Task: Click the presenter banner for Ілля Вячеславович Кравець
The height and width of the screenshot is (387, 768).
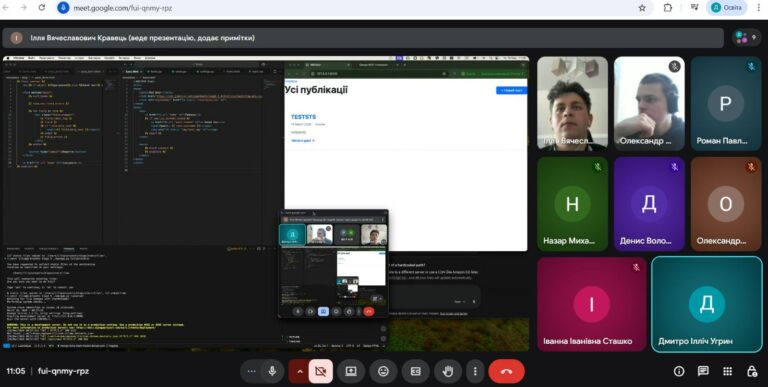Action: [x=362, y=38]
